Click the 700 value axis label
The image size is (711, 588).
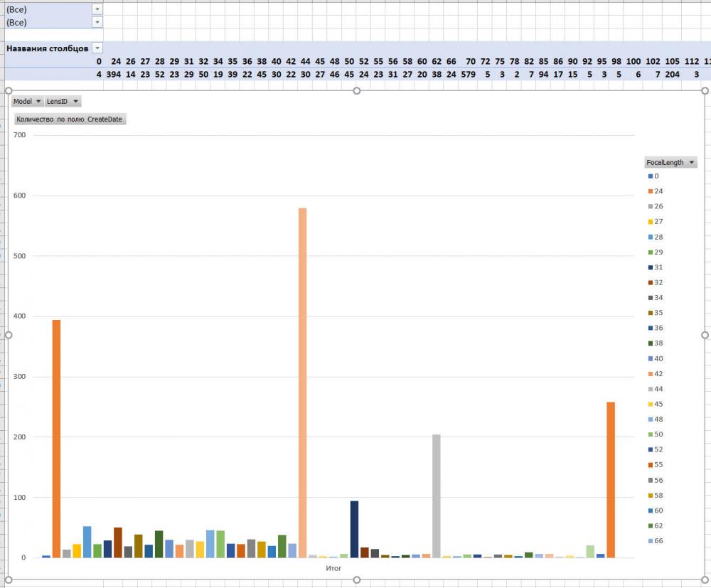[x=19, y=135]
